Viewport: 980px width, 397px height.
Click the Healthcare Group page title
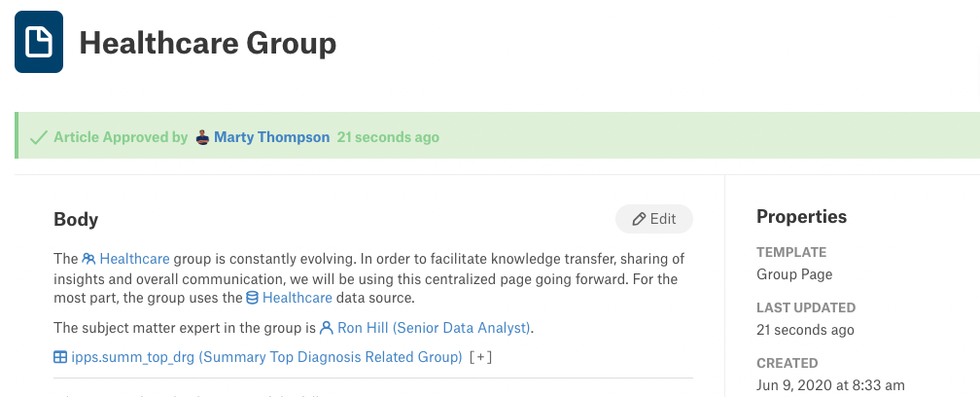coord(207,43)
